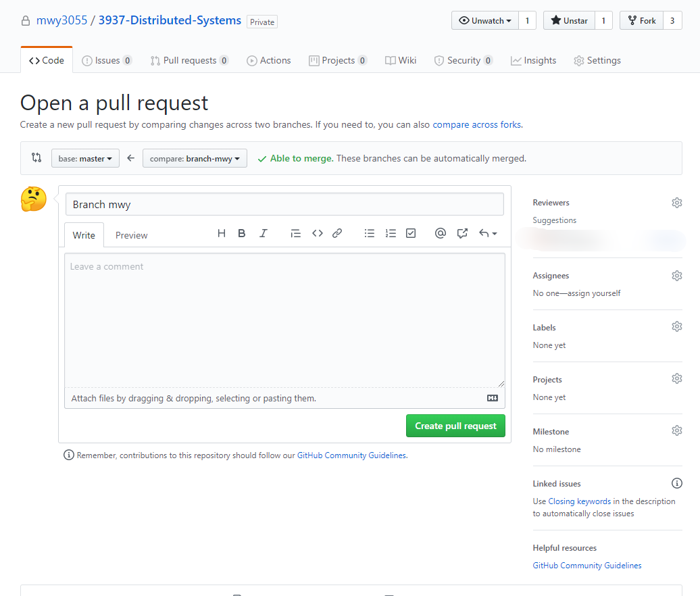Open the Labels gear settings
Viewport: 700px width, 596px height.
point(677,326)
